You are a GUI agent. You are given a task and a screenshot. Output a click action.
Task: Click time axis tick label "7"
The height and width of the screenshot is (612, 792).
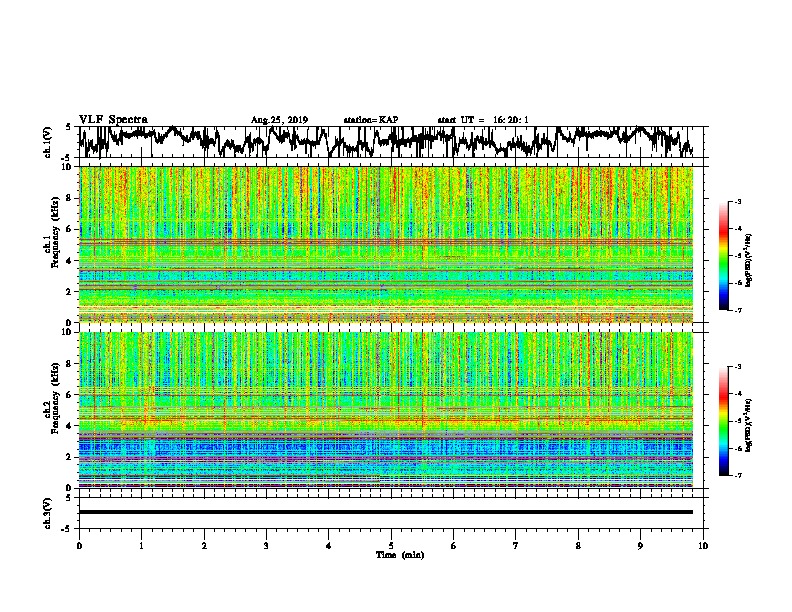[x=516, y=546]
